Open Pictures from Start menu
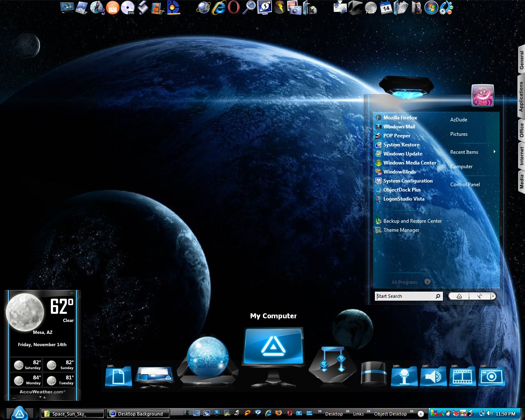 459,134
